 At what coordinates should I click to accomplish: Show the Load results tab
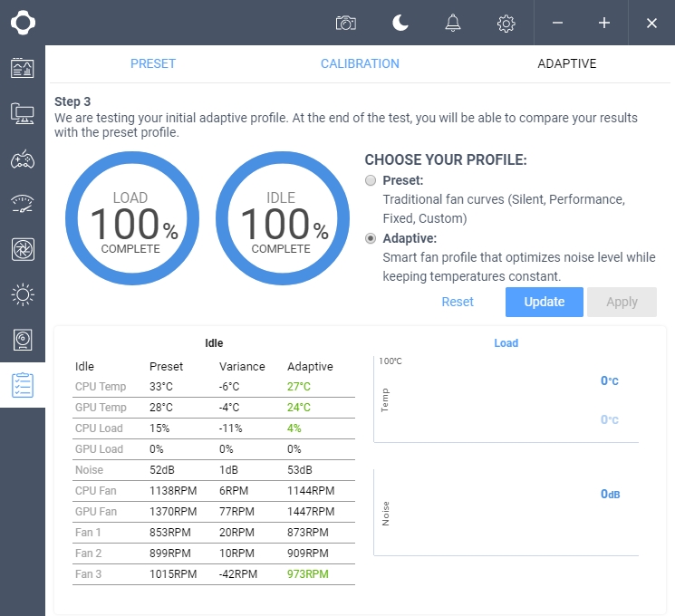506,343
